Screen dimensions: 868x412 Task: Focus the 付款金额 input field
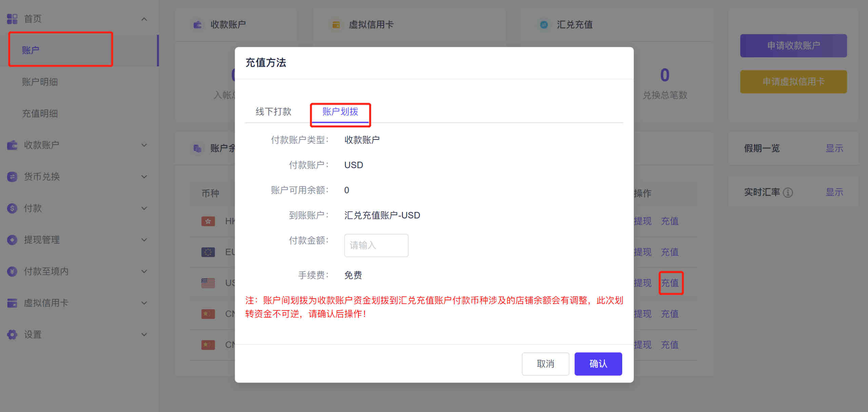(376, 245)
